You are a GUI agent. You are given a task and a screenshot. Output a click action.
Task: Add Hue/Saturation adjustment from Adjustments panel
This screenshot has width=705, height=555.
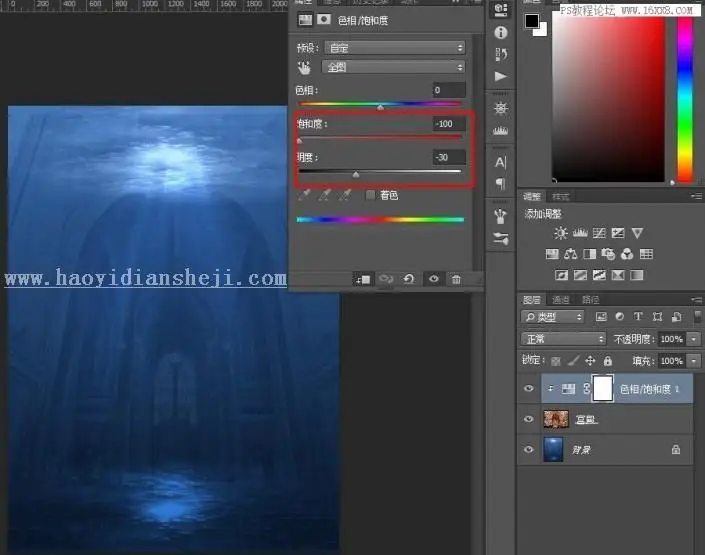[x=552, y=254]
